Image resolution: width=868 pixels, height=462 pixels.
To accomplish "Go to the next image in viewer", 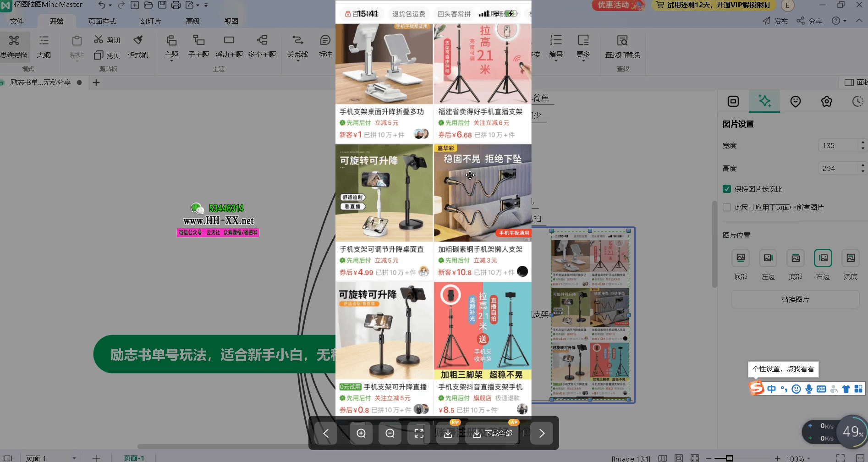I will click(x=542, y=433).
